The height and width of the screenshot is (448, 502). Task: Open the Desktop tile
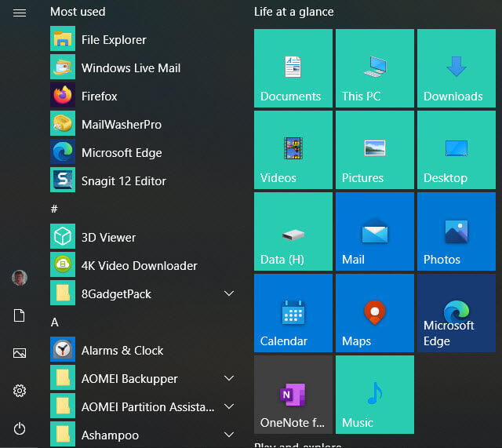(457, 150)
